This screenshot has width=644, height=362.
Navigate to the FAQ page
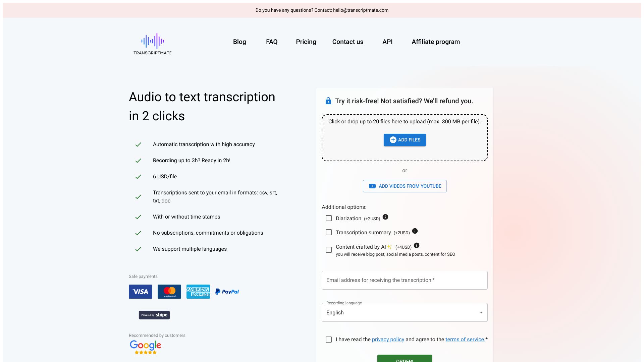(x=272, y=42)
